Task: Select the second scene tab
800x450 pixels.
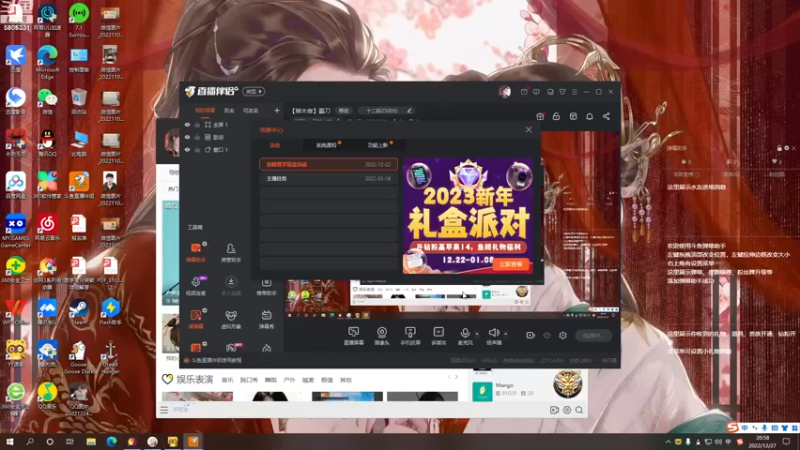Action: (x=229, y=110)
